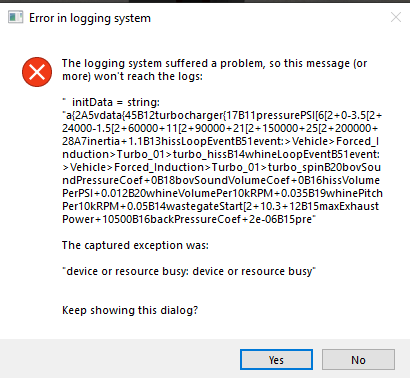
Task: Click the 'device or resource busy' exception text
Action: (189, 271)
